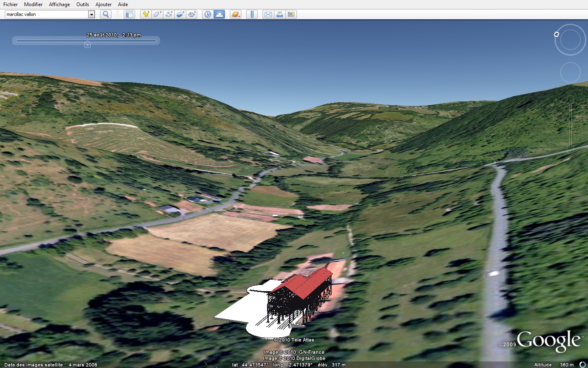The image size is (588, 368).
Task: Add an image overlay
Action: (x=180, y=14)
